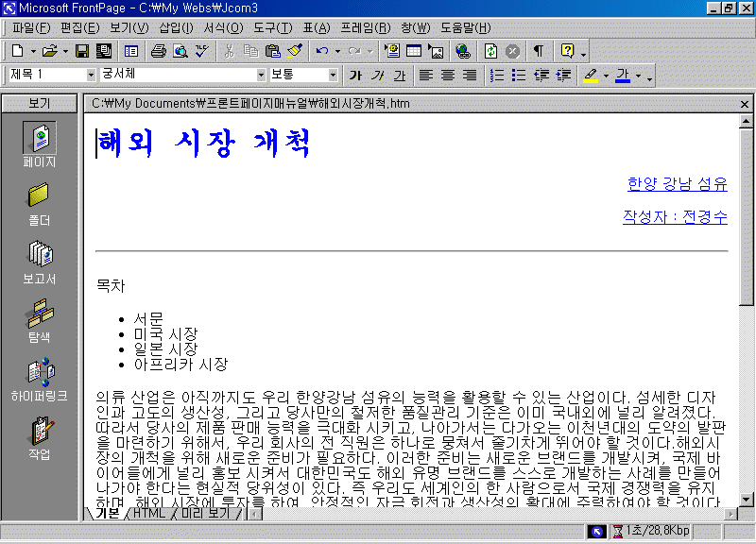
Task: Click the Insert Component icon
Action: [392, 51]
